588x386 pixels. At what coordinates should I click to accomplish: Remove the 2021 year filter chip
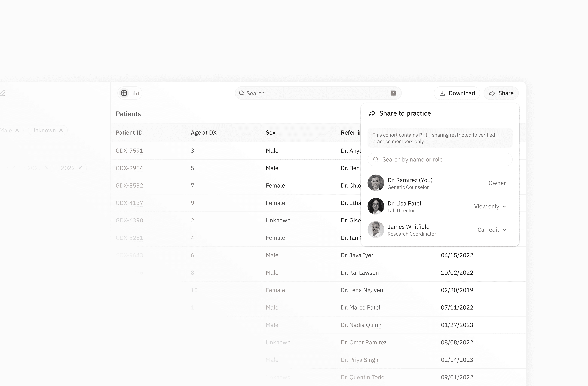click(47, 168)
